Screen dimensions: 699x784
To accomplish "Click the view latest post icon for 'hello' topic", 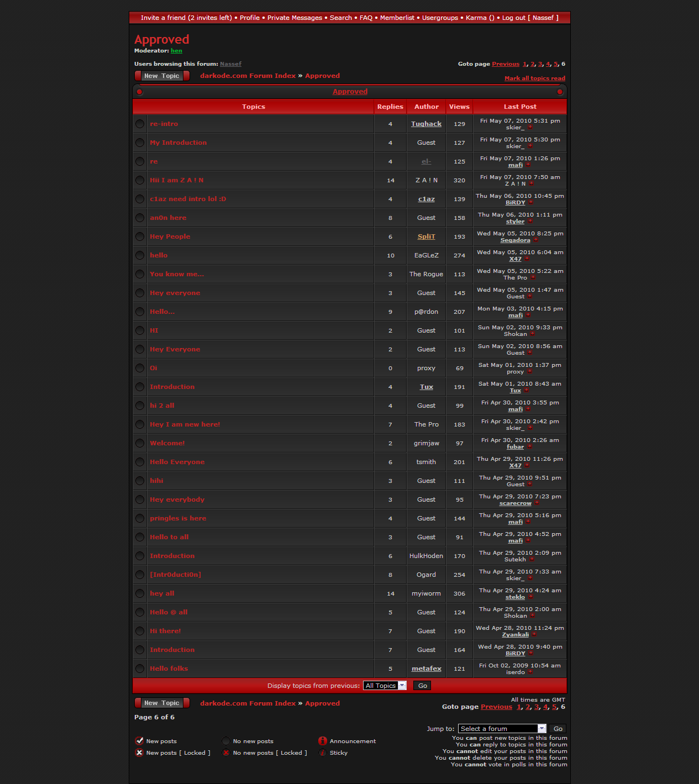I will (x=527, y=259).
